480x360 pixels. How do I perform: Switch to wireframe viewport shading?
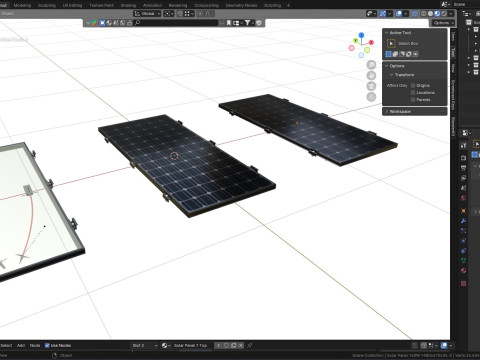[424, 14]
